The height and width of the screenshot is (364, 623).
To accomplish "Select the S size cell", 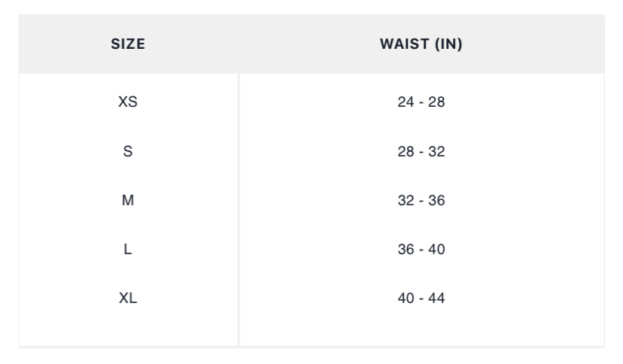I will pos(128,152).
